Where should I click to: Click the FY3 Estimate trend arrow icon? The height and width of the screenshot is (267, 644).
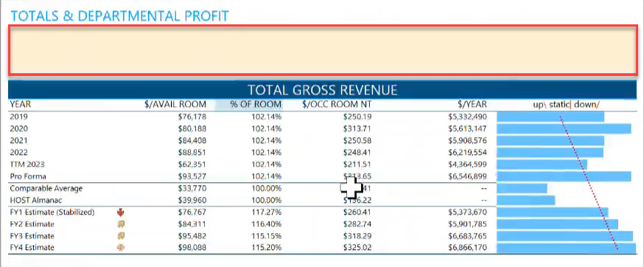point(121,236)
